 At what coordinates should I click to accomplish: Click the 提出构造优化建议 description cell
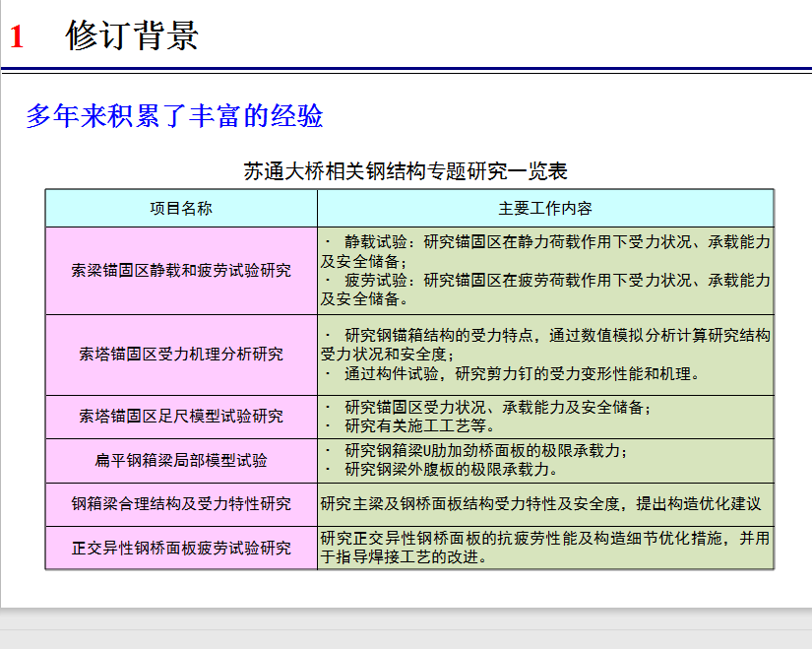click(x=540, y=503)
